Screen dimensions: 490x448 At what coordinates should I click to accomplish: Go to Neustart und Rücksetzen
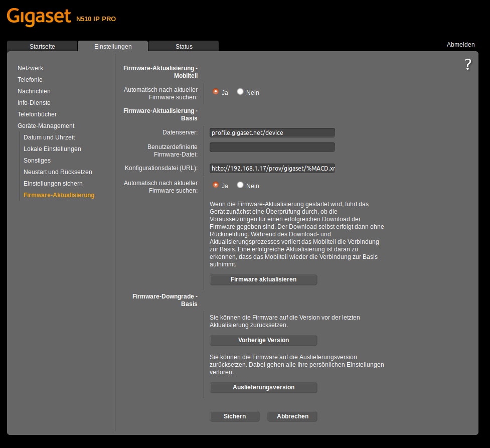58,172
